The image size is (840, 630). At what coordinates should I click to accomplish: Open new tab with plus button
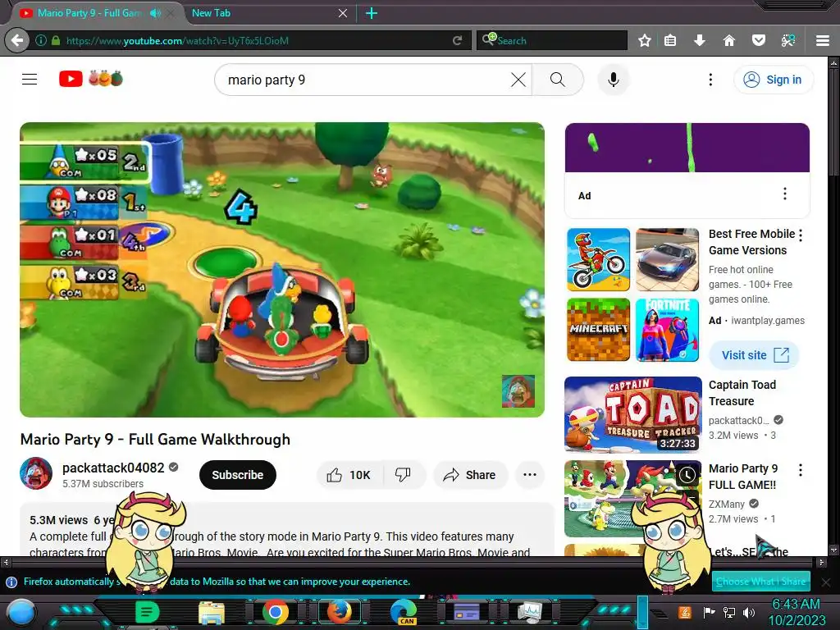[x=372, y=13]
